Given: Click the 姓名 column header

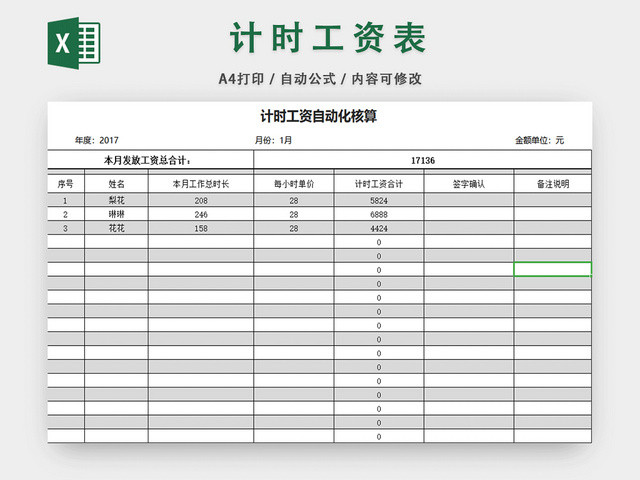Looking at the screenshot, I should coord(116,184).
